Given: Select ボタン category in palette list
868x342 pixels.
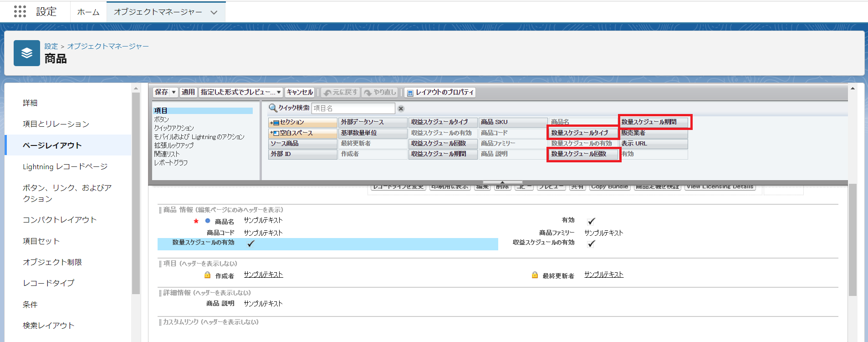Looking at the screenshot, I should (x=162, y=119).
